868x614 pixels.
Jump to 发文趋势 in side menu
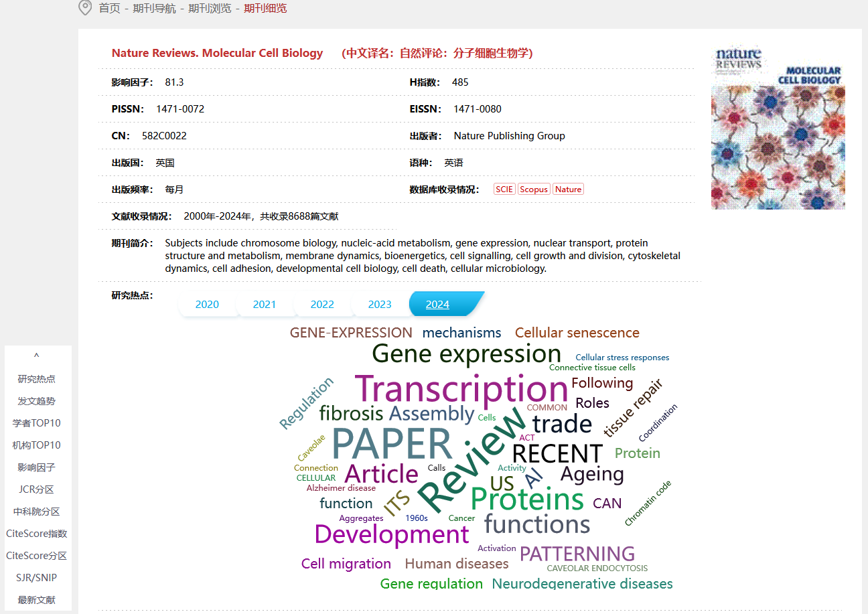click(37, 401)
